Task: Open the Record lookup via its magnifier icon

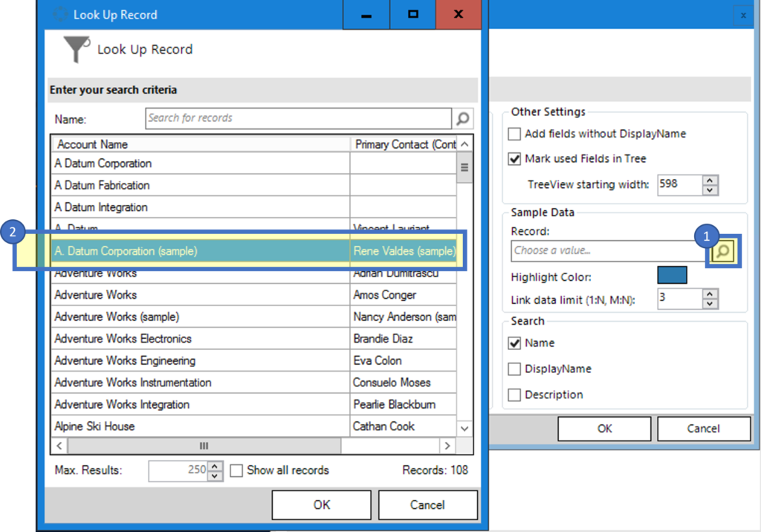Action: point(721,251)
